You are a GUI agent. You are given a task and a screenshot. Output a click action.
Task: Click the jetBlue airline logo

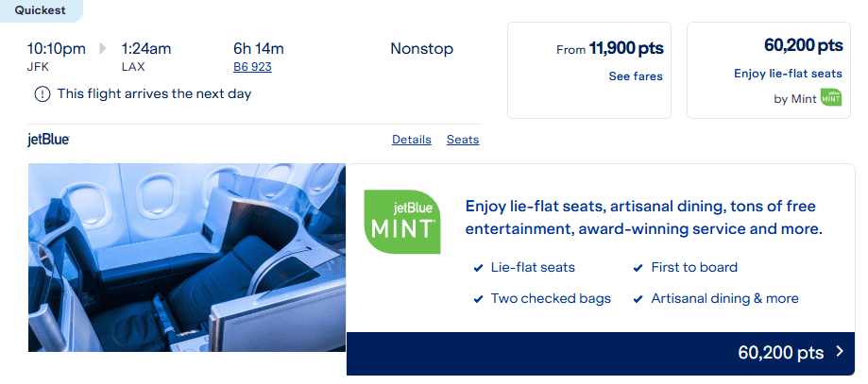click(49, 140)
